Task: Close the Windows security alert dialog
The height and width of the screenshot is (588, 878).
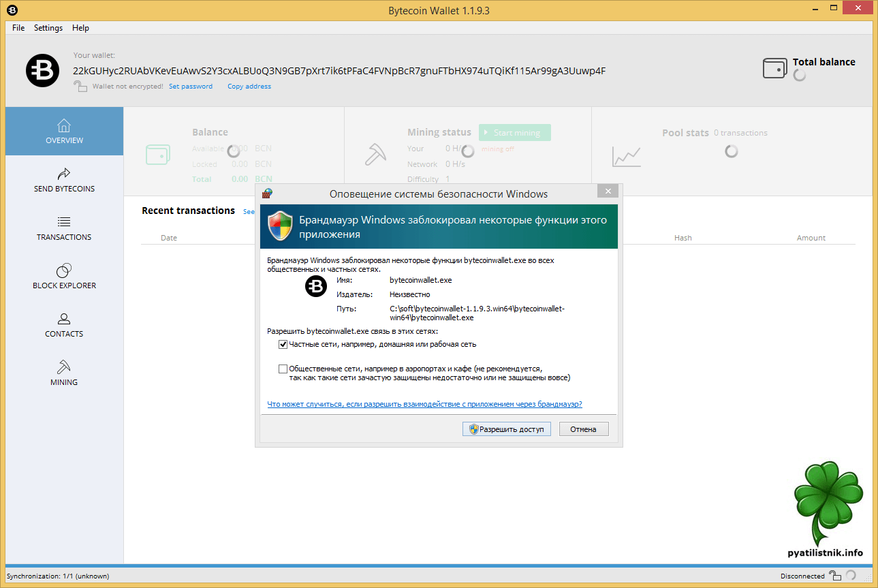Action: 608,191
